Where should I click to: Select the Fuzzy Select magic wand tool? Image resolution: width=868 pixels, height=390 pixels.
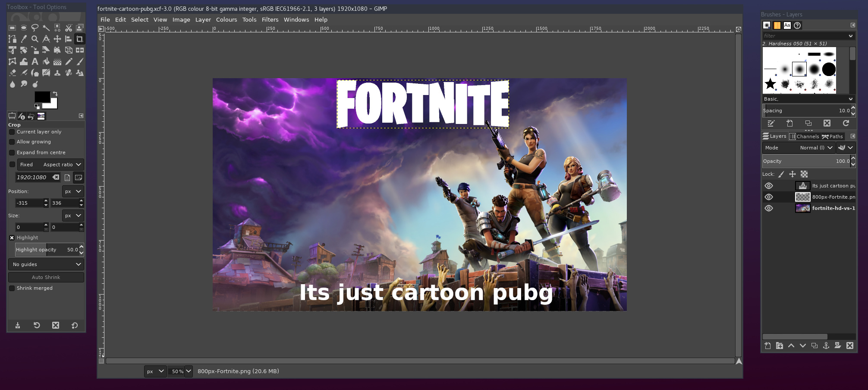(x=46, y=28)
